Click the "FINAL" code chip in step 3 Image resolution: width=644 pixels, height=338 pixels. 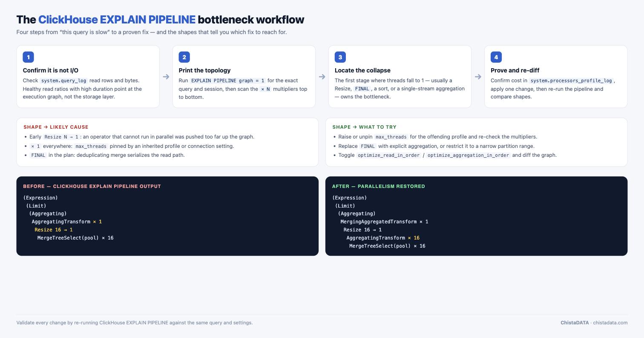[362, 89]
